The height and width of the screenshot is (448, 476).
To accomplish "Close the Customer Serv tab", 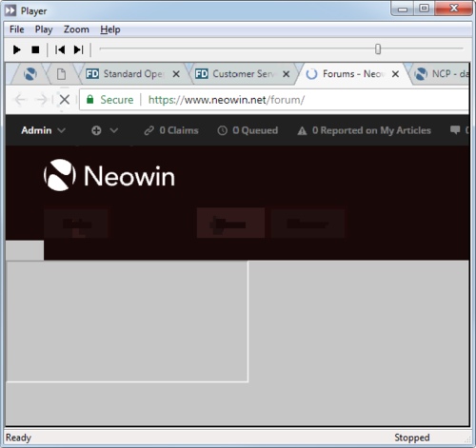I will tap(286, 74).
